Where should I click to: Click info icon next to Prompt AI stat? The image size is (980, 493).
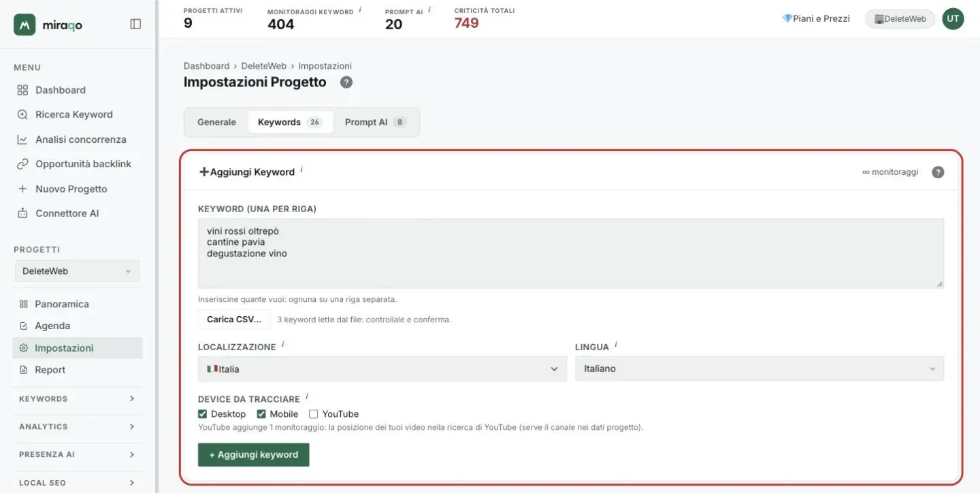click(429, 10)
